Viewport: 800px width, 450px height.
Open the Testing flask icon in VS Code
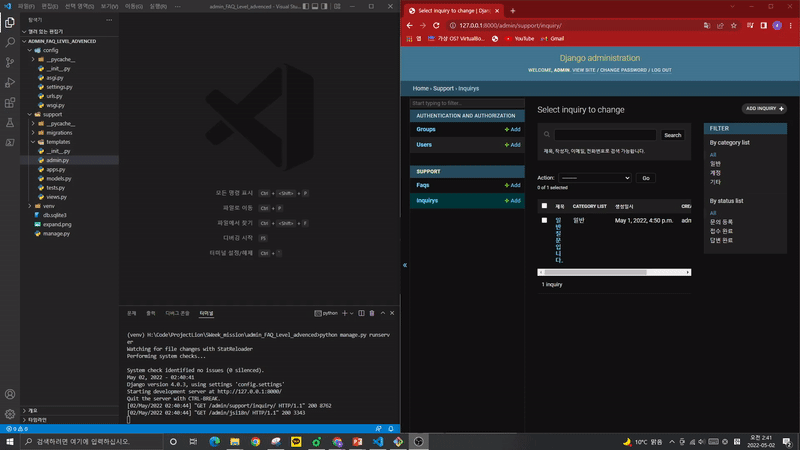coord(10,122)
